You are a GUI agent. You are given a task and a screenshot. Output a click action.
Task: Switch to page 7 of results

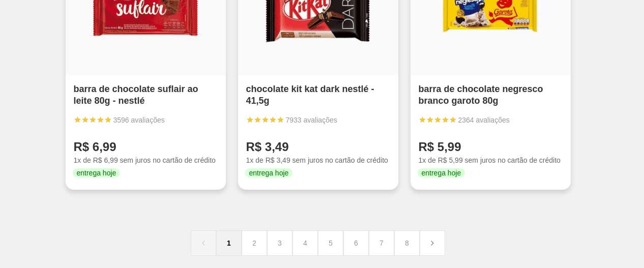click(x=382, y=243)
